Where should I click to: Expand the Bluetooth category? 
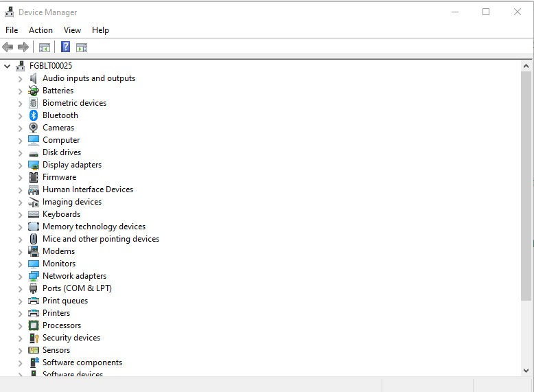point(20,116)
